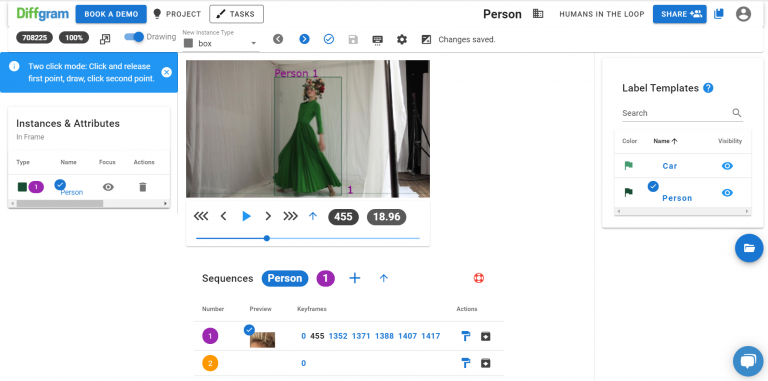Select sequence 1 purple number badge
This screenshot has height=381, width=768.
pos(210,336)
